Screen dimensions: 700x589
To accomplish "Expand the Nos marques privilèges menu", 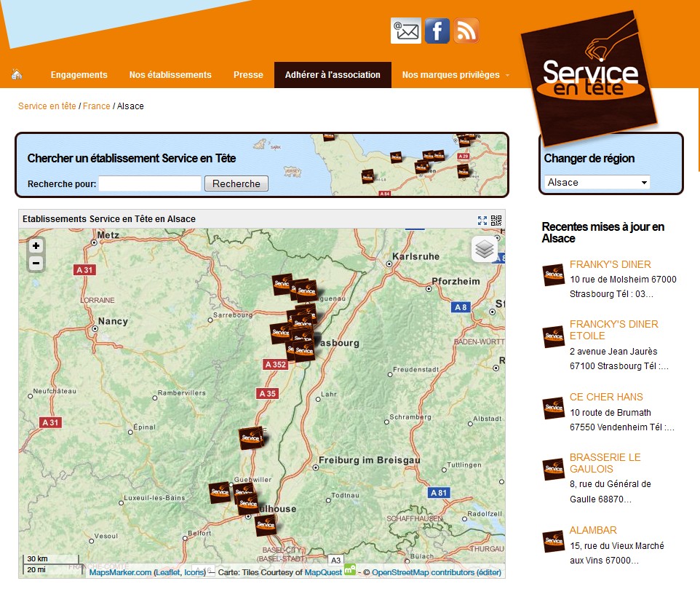I will [455, 74].
